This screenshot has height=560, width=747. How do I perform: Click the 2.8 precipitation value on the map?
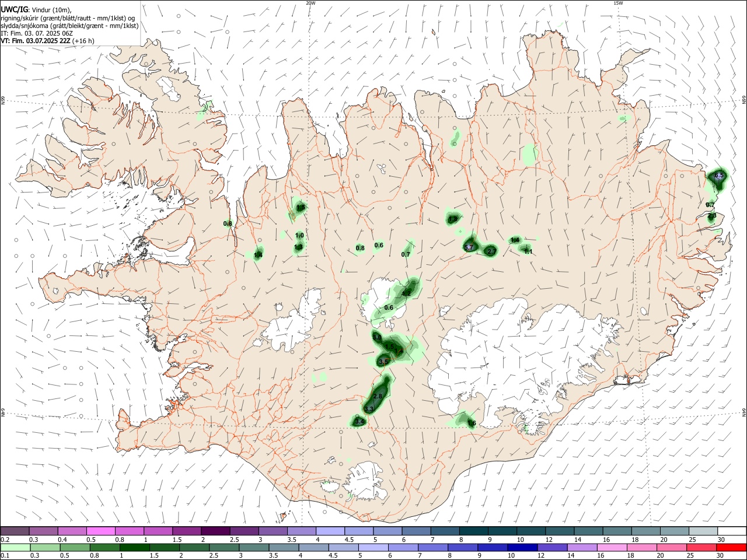coord(378,397)
